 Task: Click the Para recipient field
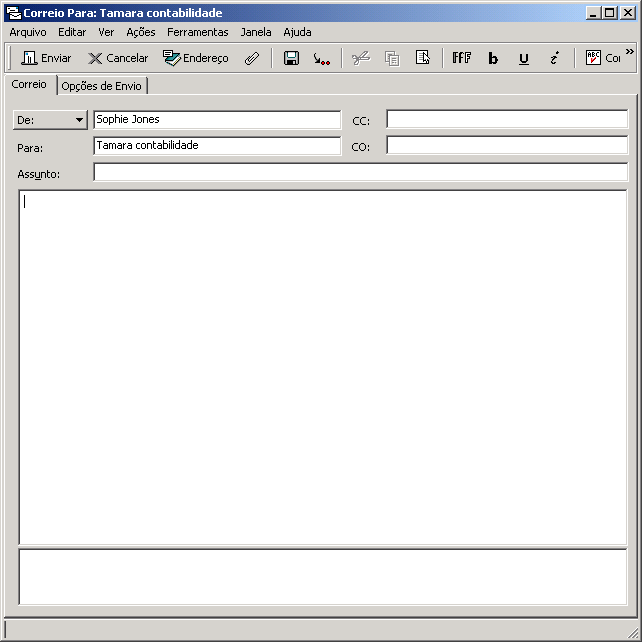point(217,146)
